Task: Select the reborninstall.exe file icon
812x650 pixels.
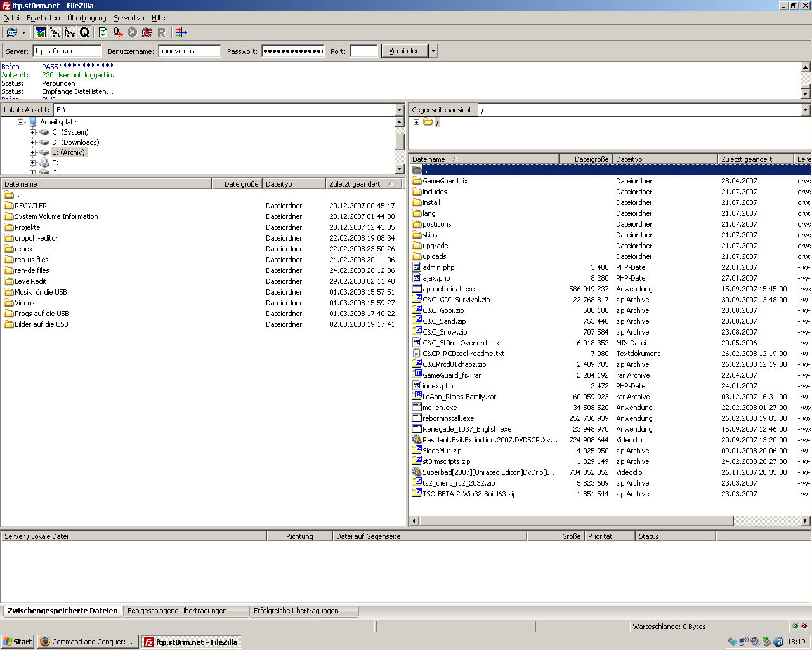Action: point(417,418)
